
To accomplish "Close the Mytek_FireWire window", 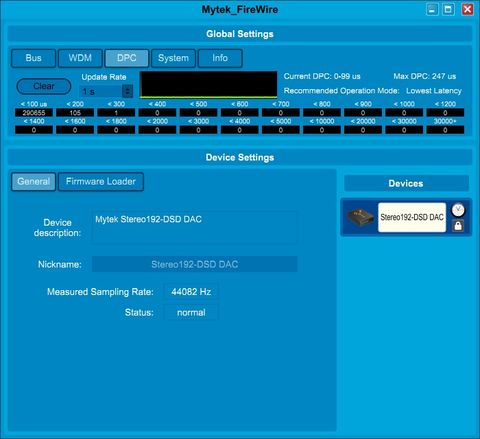I will point(467,9).
